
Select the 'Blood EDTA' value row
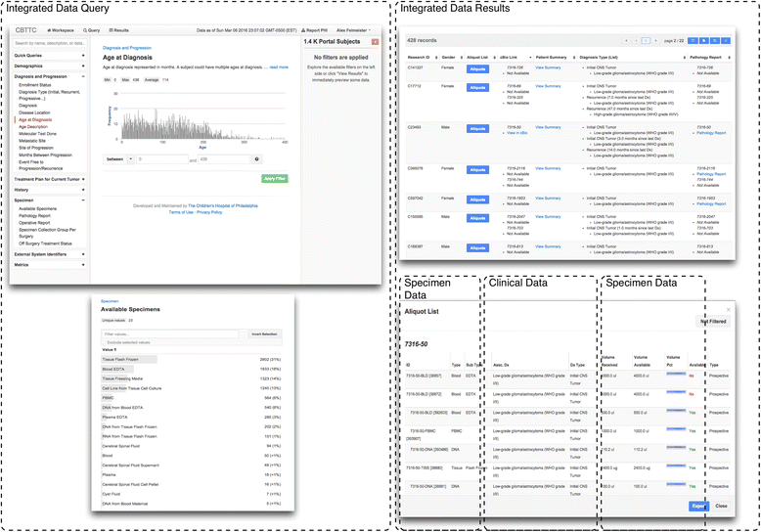[x=191, y=370]
